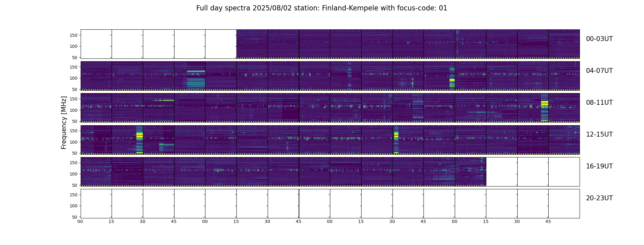Click the '04-07UT' row label
This screenshot has width=644, height=245.
[599, 71]
